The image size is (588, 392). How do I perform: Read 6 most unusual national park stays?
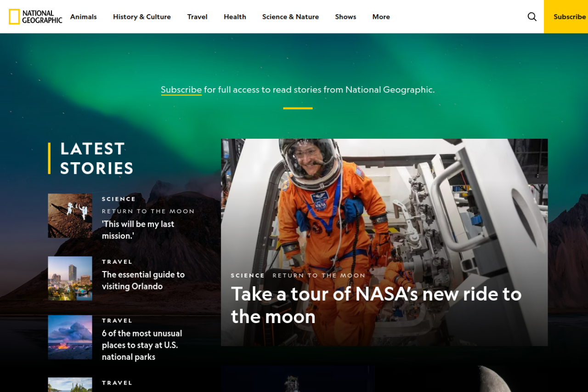[141, 345]
